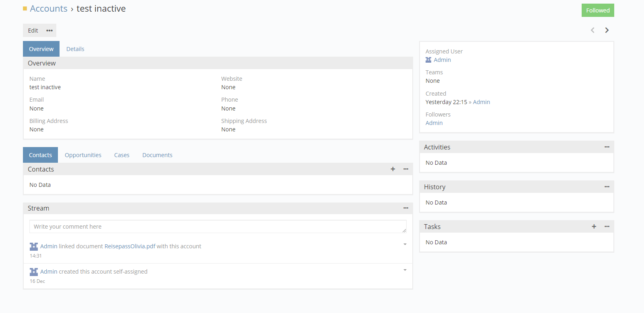Switch to the Details tab

point(75,49)
